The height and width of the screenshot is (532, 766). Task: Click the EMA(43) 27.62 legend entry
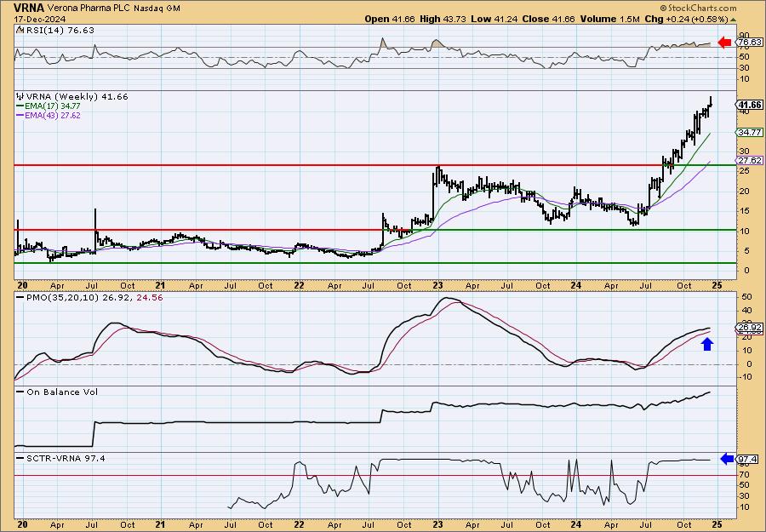point(53,115)
